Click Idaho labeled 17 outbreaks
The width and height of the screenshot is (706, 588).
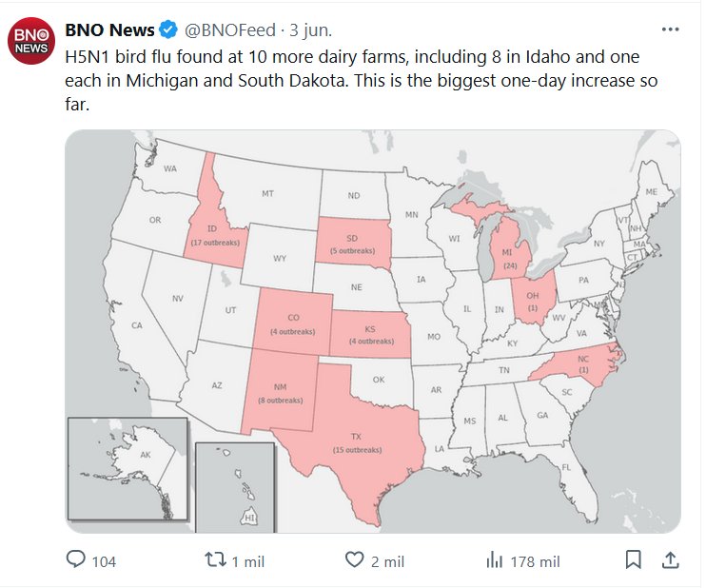[213, 234]
